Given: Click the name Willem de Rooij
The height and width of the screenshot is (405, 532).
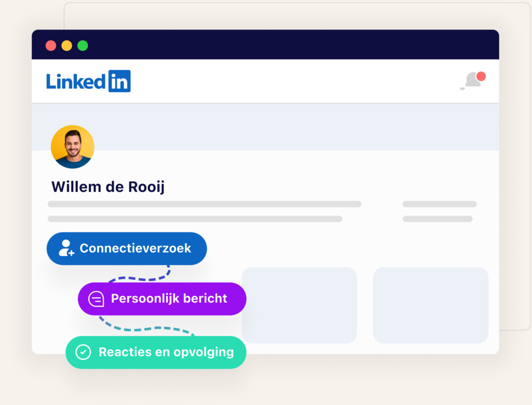Looking at the screenshot, I should pyautogui.click(x=108, y=187).
